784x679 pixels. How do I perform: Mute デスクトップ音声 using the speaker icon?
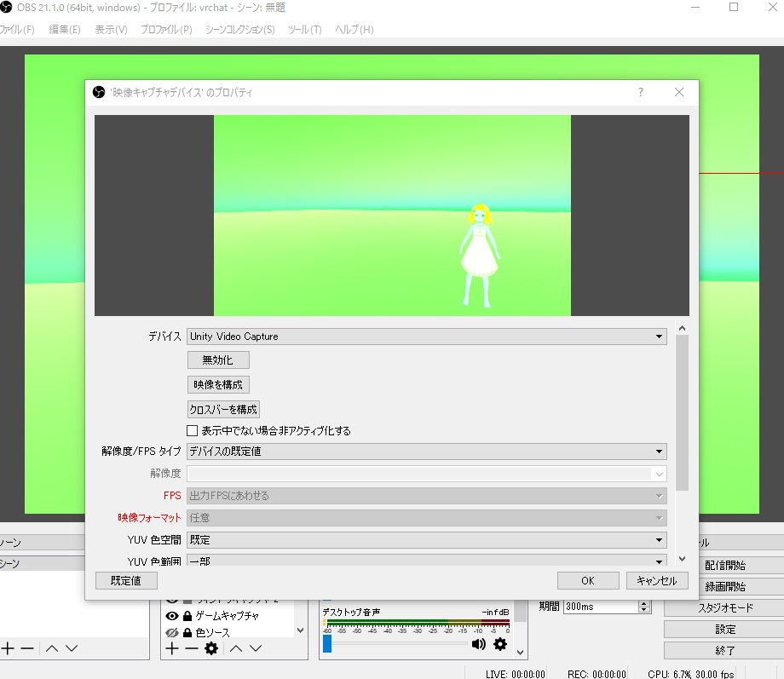click(477, 643)
